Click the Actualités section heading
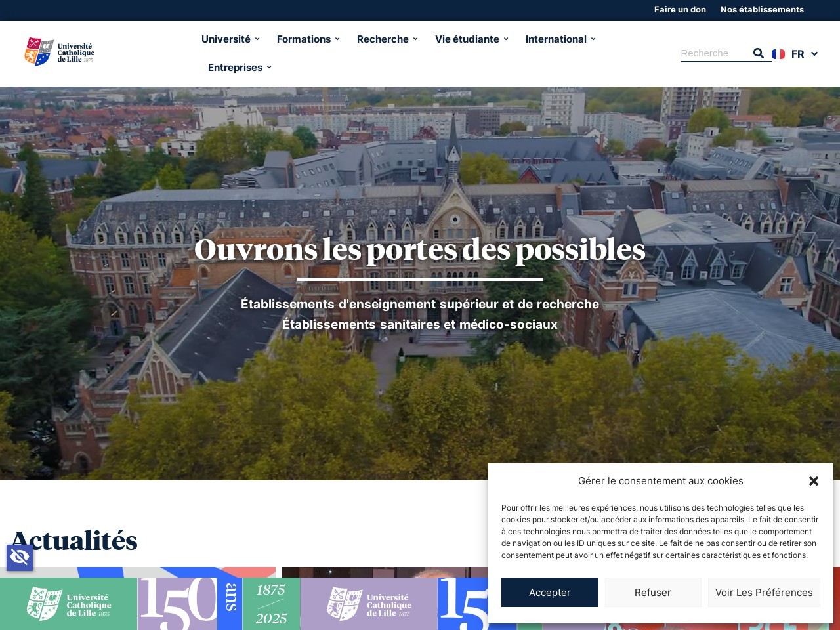This screenshot has width=840, height=630. pos(75,541)
